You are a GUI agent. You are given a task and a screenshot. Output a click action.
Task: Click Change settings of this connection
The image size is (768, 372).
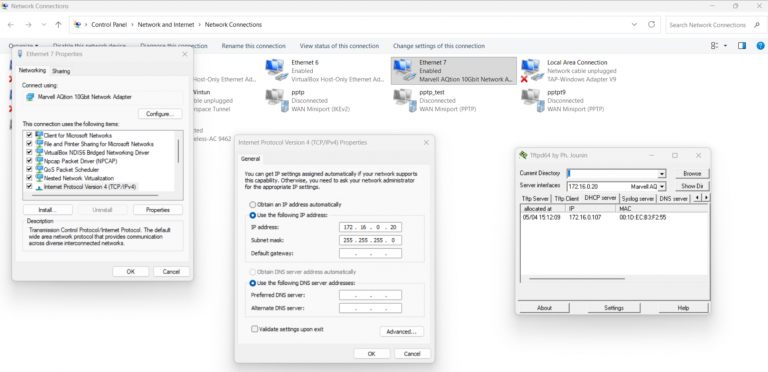point(439,46)
